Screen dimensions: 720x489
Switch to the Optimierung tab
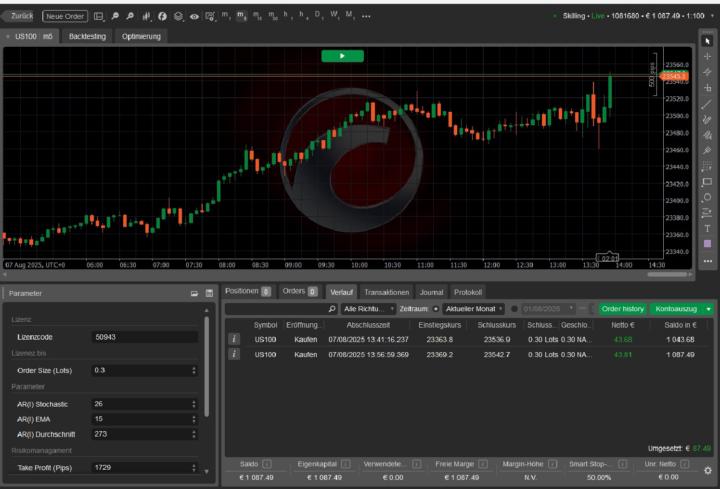click(x=141, y=36)
